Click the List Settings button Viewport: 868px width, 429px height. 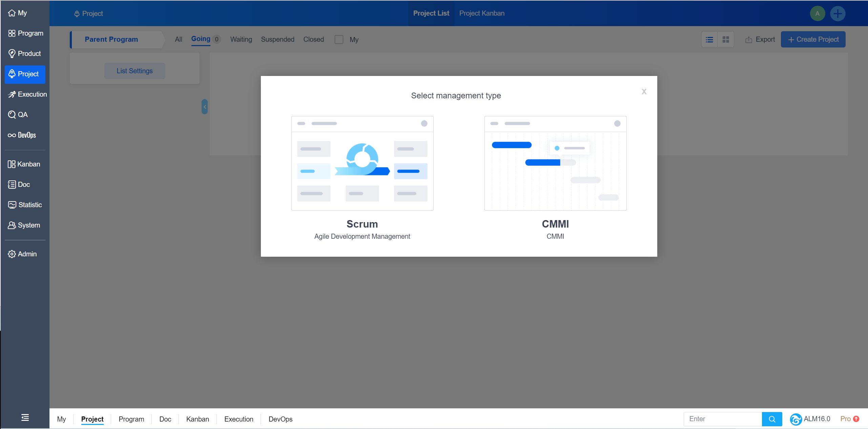coord(135,71)
